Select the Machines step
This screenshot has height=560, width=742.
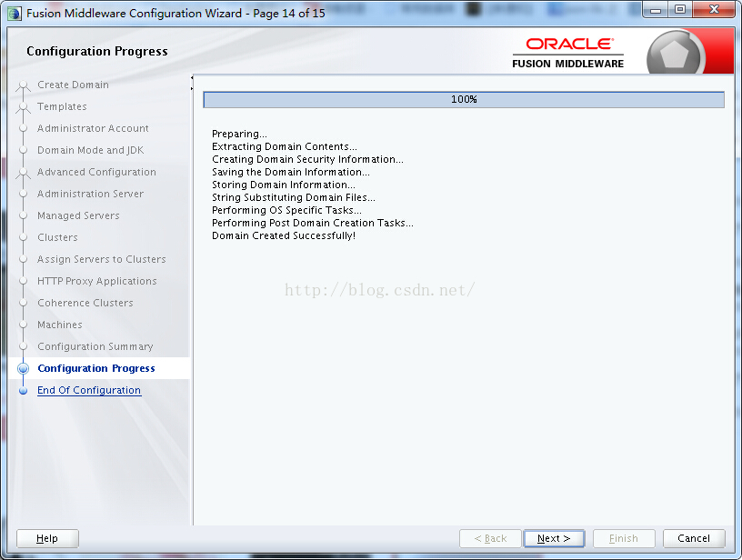click(60, 324)
